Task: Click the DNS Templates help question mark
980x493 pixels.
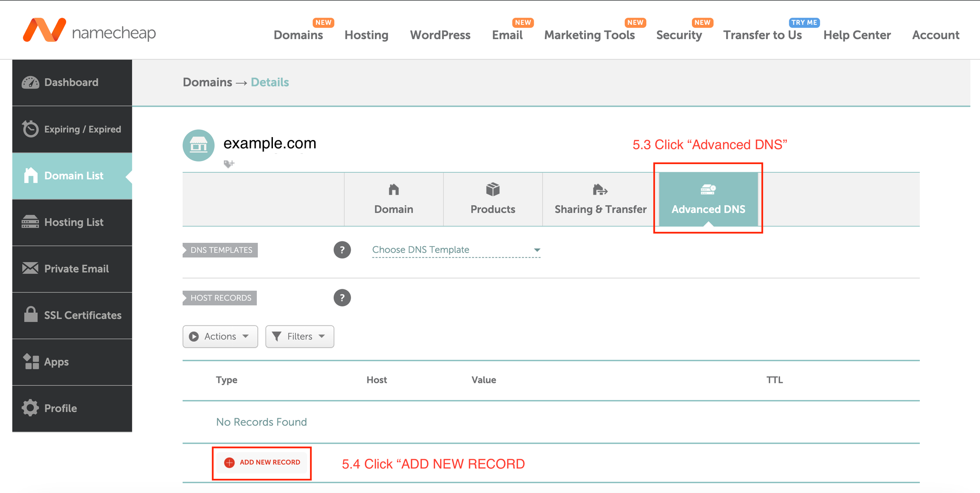Action: coord(342,250)
